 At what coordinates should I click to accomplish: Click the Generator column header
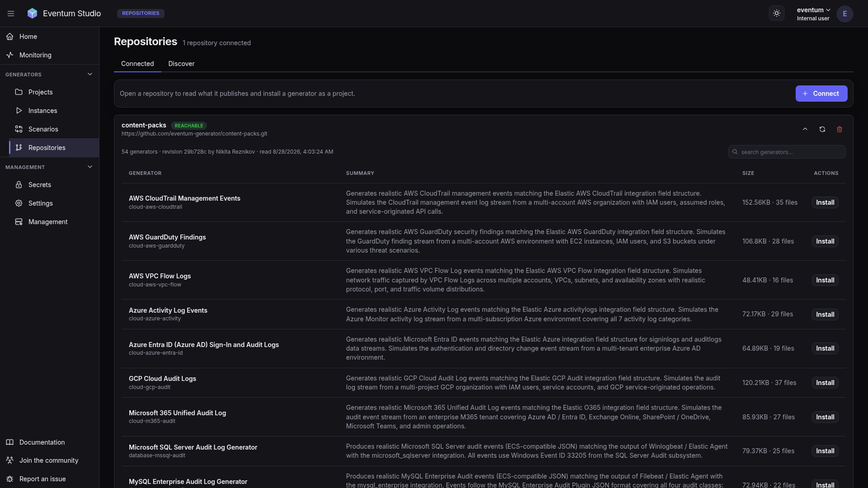(145, 173)
